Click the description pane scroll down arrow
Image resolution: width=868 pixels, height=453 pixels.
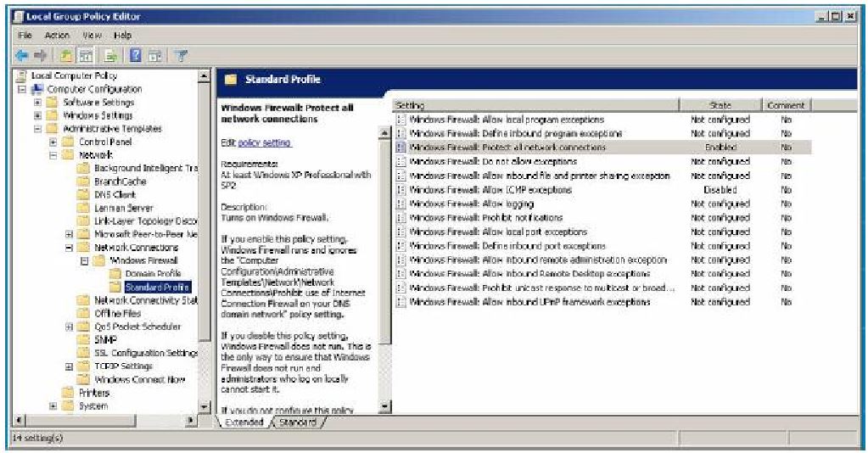384,407
